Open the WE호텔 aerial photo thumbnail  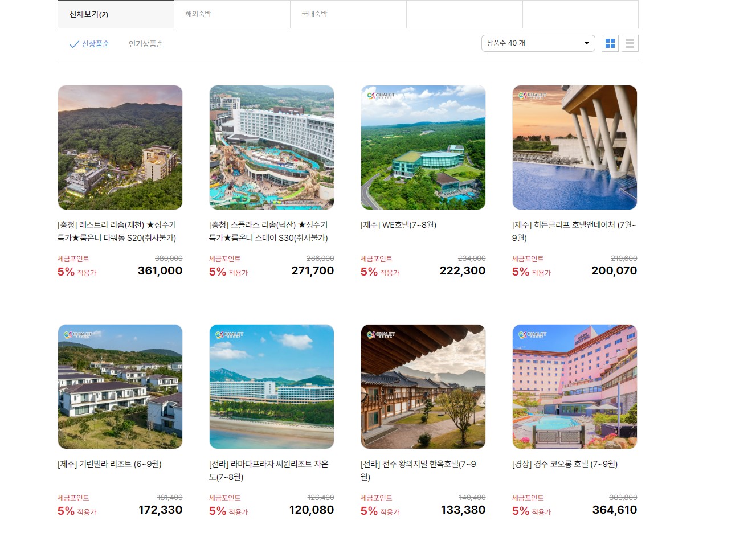423,147
